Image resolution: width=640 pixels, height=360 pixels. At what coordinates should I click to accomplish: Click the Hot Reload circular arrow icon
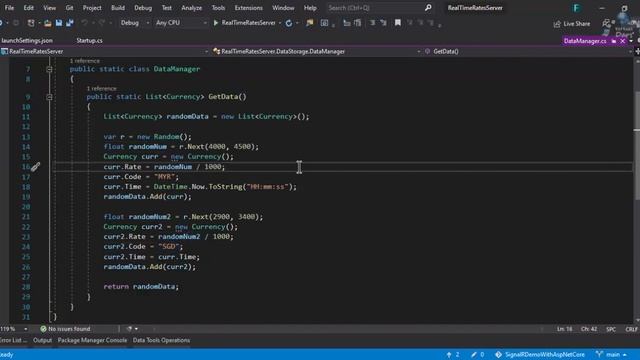(x=289, y=23)
